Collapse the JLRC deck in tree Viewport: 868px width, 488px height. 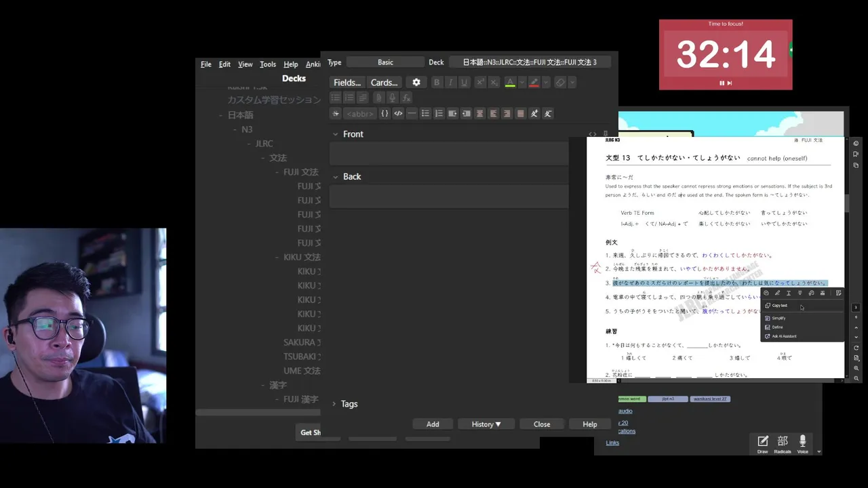point(249,144)
